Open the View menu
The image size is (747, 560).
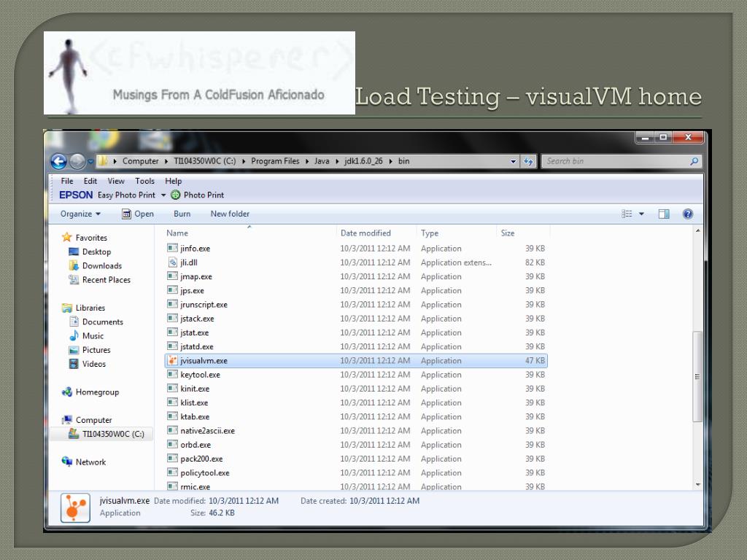(x=116, y=181)
